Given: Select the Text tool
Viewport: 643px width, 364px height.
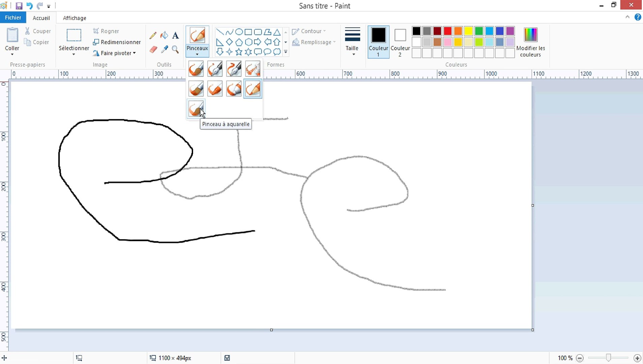Looking at the screenshot, I should (176, 35).
